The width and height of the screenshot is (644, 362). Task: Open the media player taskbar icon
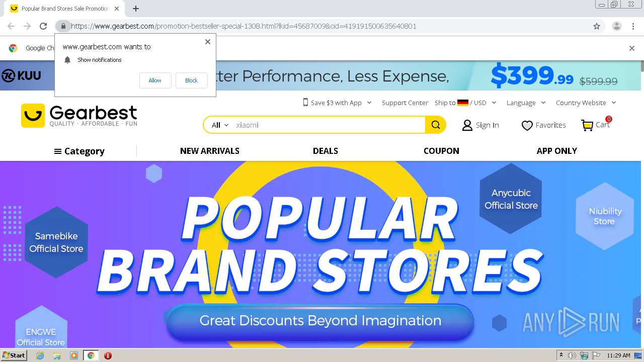point(74,355)
